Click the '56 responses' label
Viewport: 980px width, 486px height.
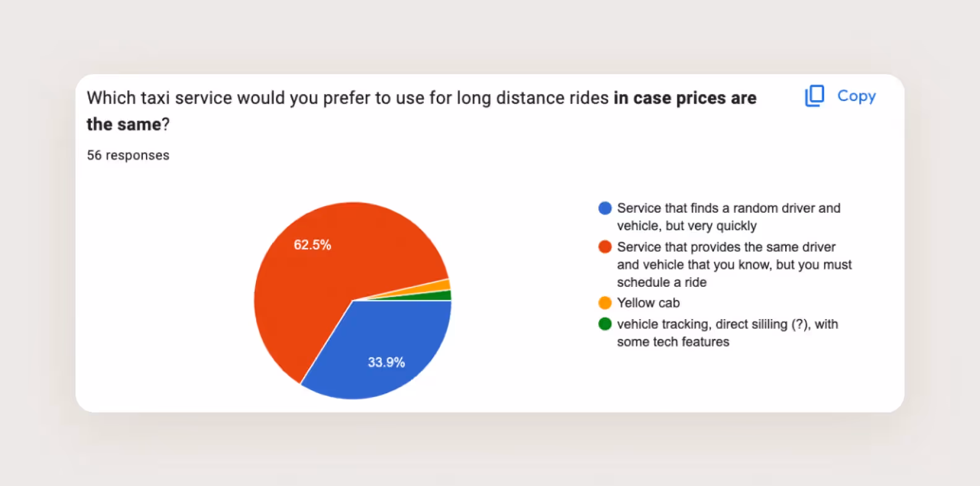coord(127,155)
